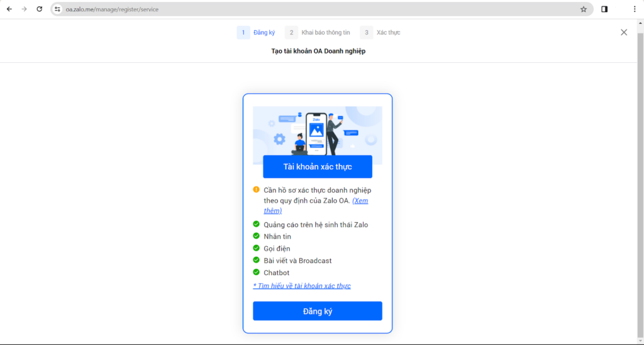Click text Cần hồ sơ xác thực doanh nghiệp
Viewport: 644px width, 345px height.
point(318,190)
